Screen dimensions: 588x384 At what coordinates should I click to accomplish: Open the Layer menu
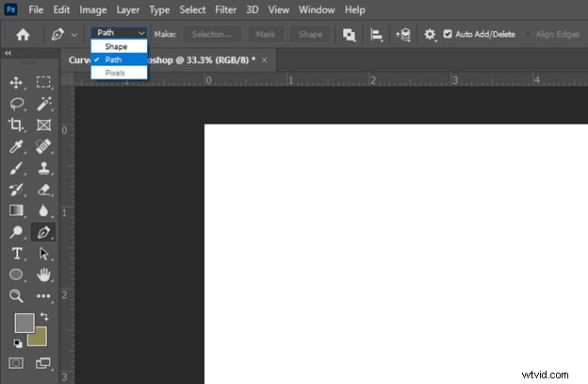tap(128, 9)
